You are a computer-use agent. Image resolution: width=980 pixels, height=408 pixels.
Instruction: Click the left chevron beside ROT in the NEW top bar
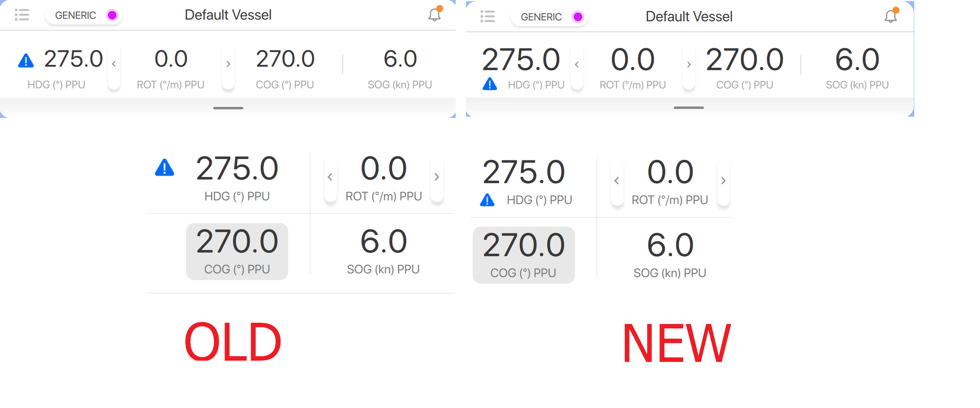[577, 64]
